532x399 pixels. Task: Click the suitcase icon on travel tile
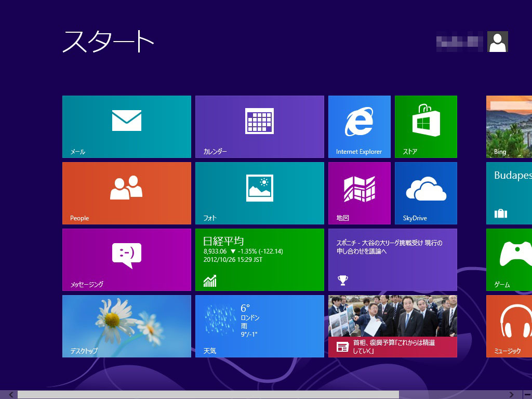pyautogui.click(x=500, y=214)
